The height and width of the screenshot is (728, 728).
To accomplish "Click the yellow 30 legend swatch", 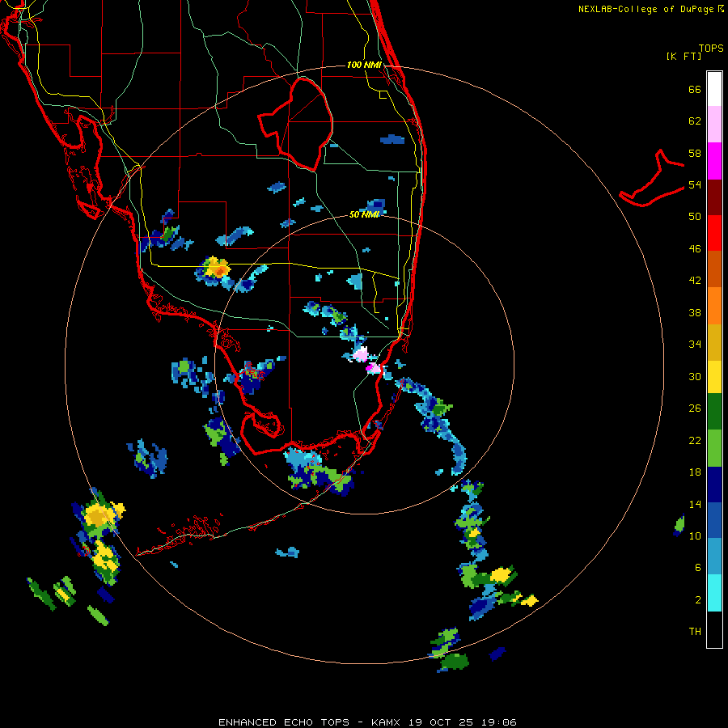I will pos(714,377).
